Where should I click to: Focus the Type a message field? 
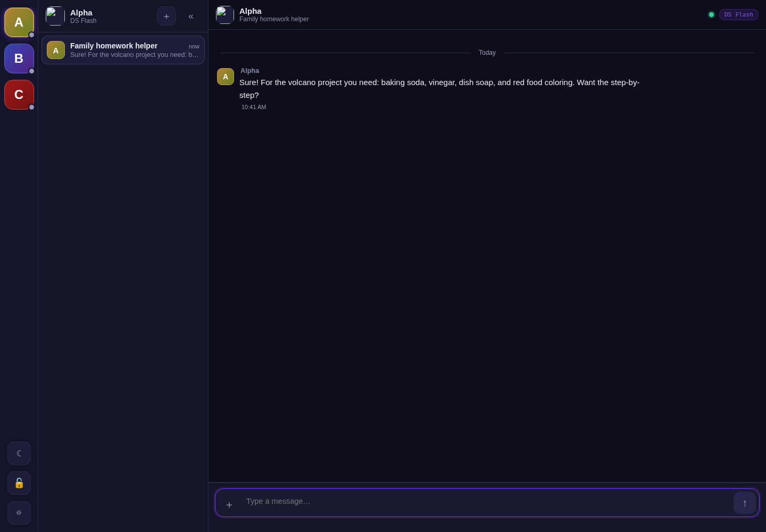[x=487, y=501]
